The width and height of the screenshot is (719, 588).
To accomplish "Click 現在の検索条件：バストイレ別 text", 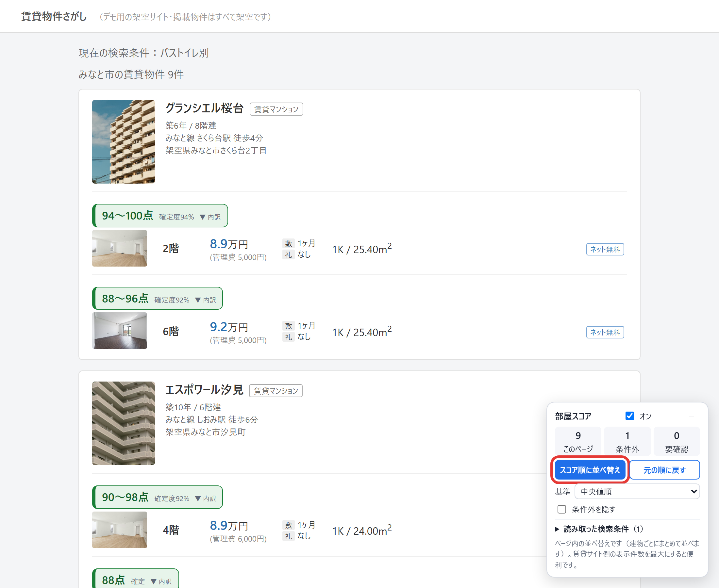I will pos(144,53).
